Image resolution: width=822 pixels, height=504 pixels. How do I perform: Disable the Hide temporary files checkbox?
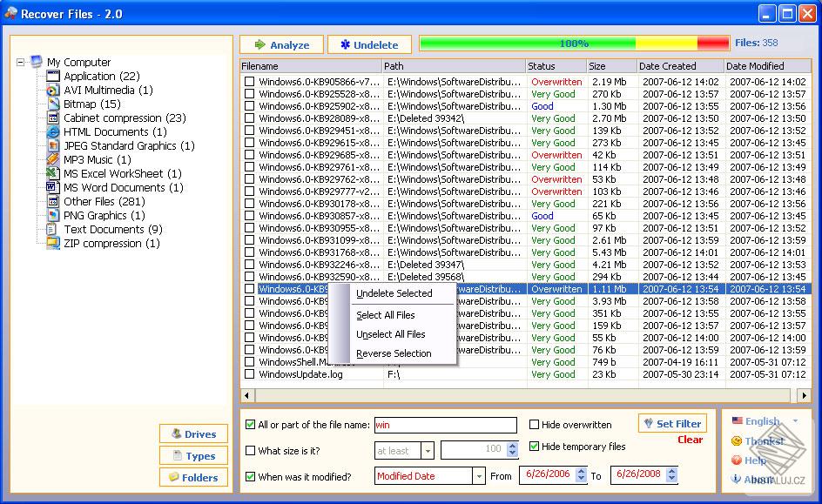[x=535, y=445]
